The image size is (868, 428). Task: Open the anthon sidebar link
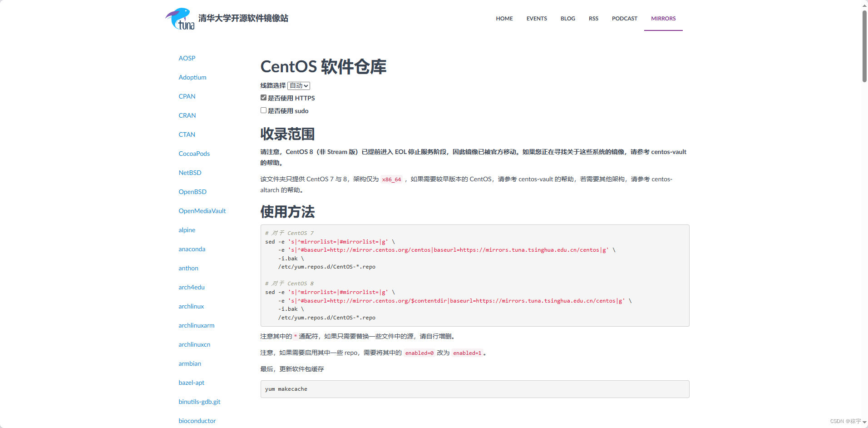(x=188, y=268)
